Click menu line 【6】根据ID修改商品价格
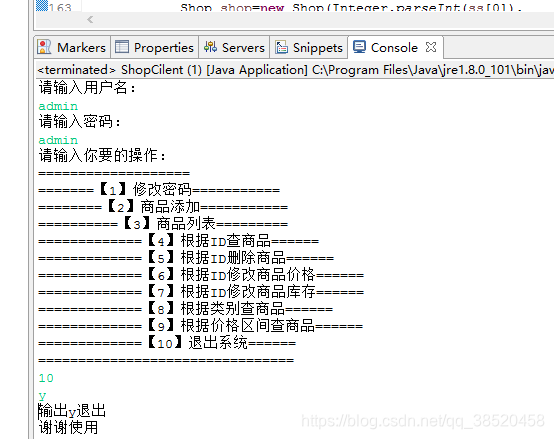 tap(201, 275)
